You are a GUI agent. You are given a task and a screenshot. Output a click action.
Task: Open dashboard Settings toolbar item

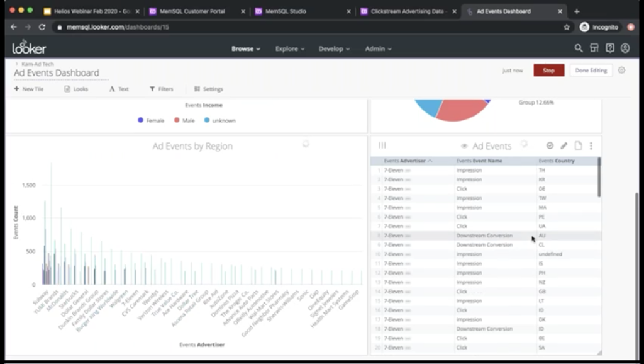[209, 89]
